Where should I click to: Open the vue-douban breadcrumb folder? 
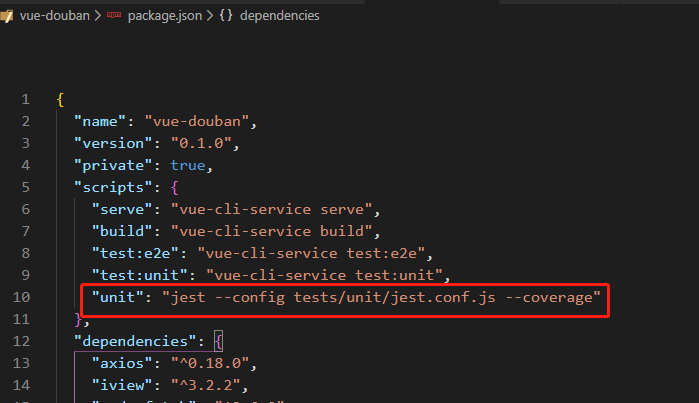[54, 16]
